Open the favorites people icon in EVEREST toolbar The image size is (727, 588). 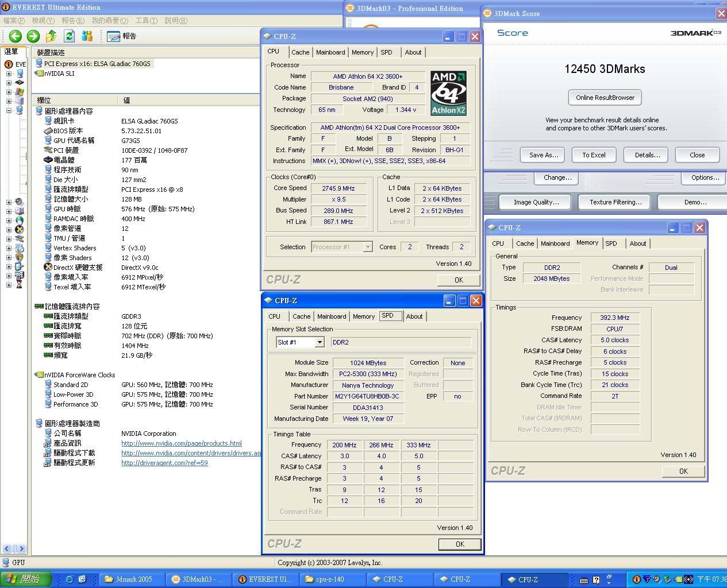tap(87, 36)
